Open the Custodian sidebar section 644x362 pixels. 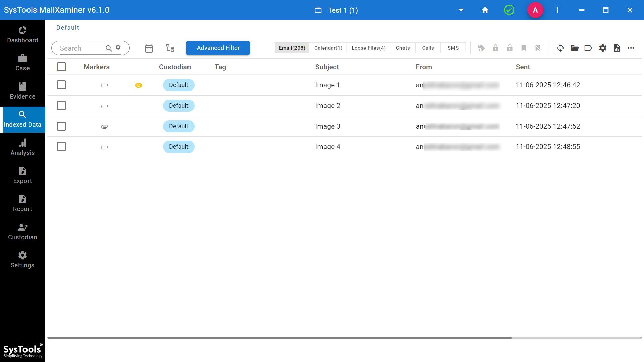[x=22, y=232]
